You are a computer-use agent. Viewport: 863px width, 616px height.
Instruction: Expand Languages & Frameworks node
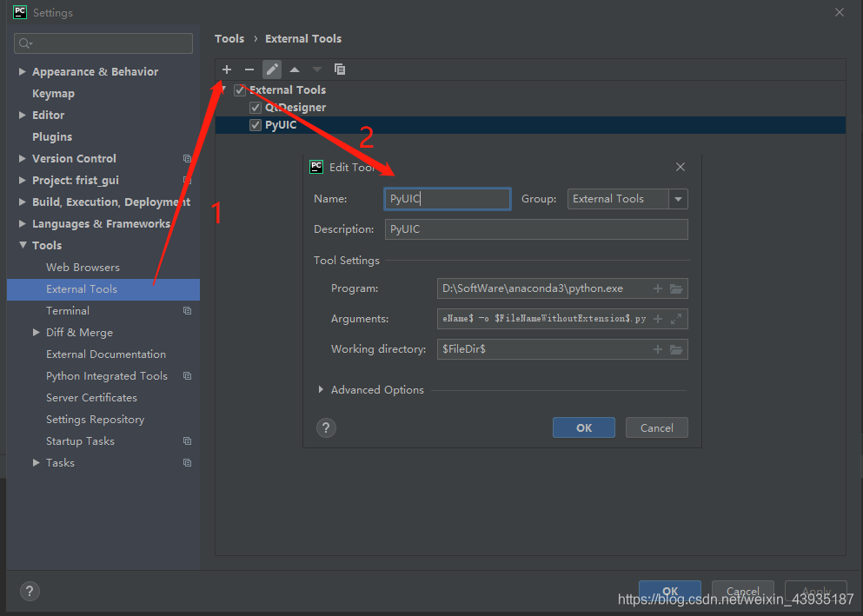click(23, 224)
